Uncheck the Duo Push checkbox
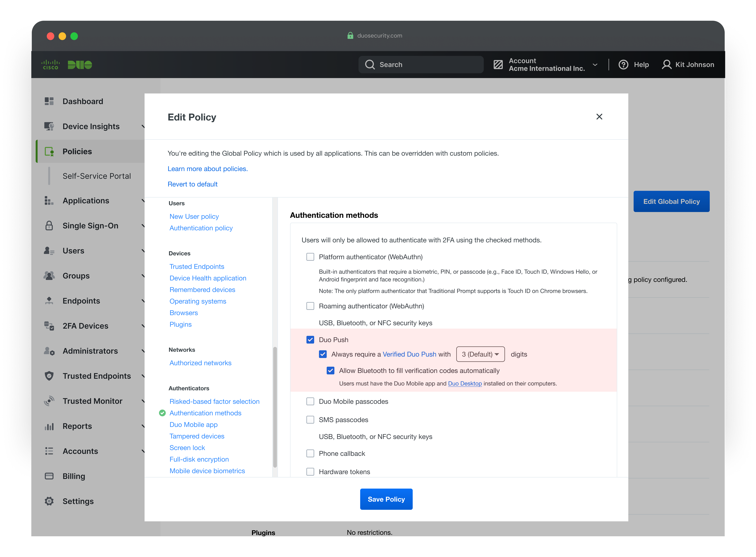This screenshot has width=756, height=557. (x=310, y=340)
